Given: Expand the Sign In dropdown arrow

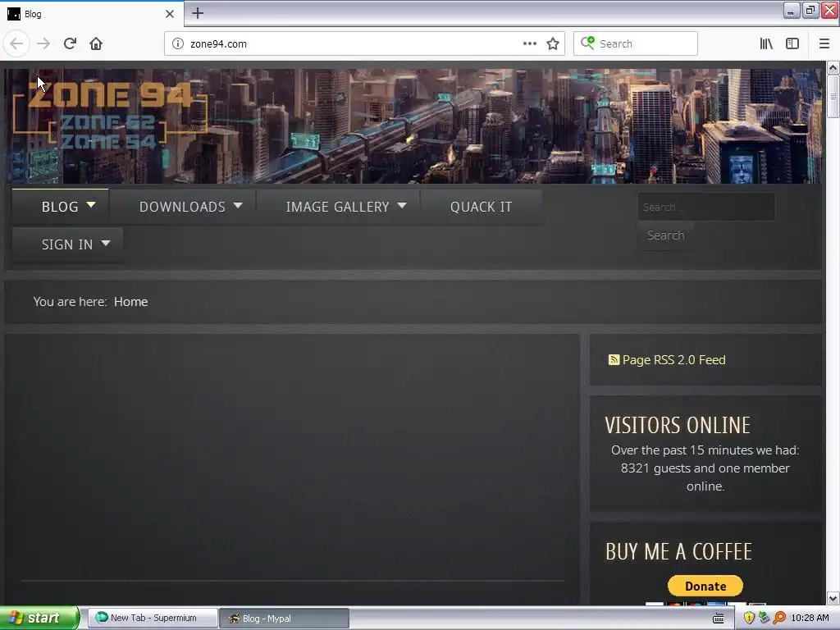Looking at the screenshot, I should click(106, 243).
